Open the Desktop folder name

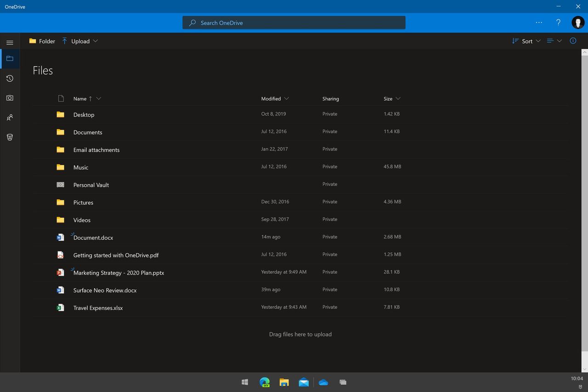tap(84, 115)
